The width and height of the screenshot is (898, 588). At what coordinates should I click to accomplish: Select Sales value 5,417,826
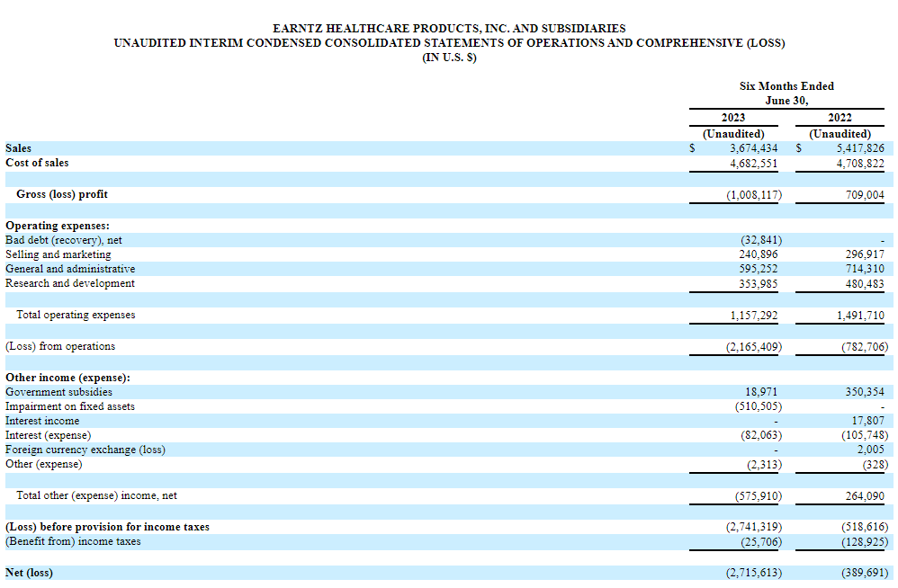pos(860,148)
